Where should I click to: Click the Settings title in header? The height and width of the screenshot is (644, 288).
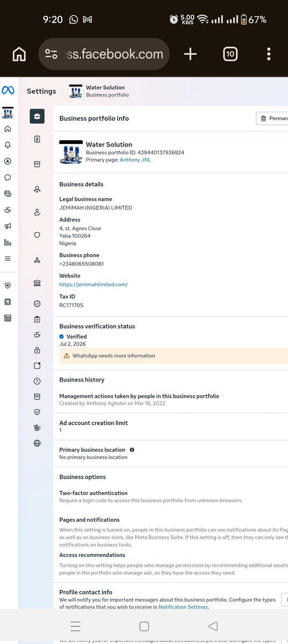(x=41, y=91)
